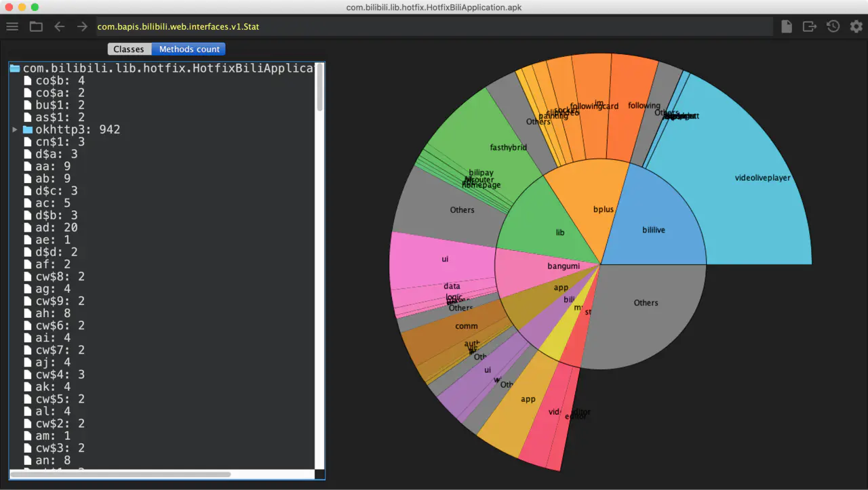Select the 'ab: 9' row

tap(161, 178)
